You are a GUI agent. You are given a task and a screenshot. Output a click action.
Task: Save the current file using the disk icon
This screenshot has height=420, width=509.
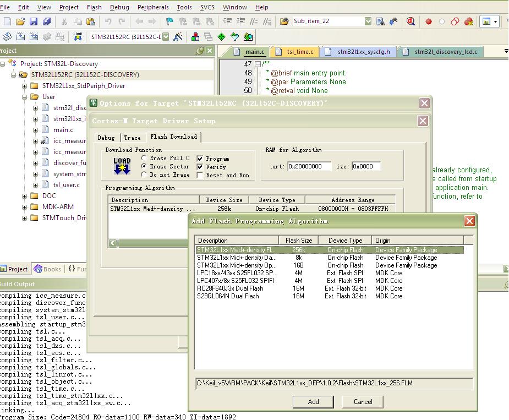click(x=34, y=21)
